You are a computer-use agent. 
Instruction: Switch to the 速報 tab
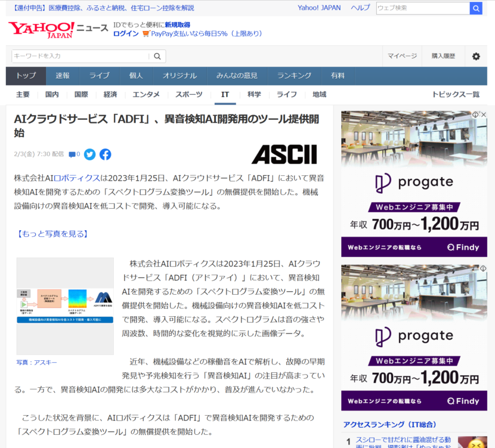[63, 76]
